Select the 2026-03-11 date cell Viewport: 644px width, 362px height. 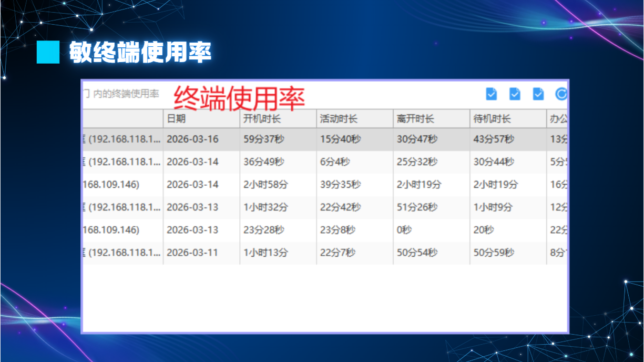[192, 253]
